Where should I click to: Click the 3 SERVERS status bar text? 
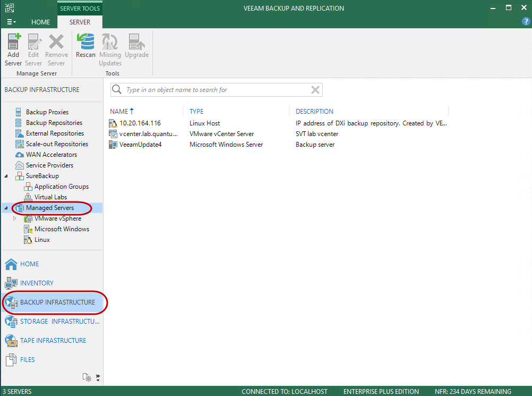17,391
